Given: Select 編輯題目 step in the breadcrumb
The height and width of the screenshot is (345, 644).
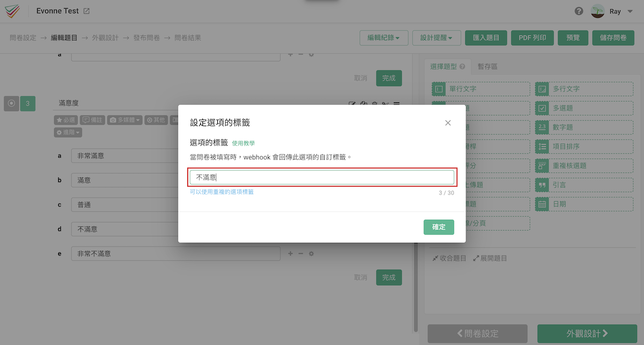Looking at the screenshot, I should click(64, 38).
